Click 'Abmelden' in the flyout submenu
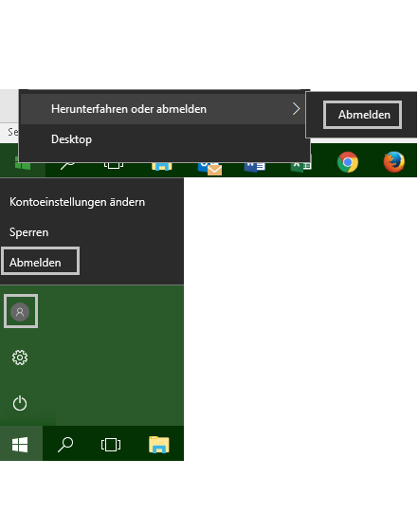 pos(363,115)
